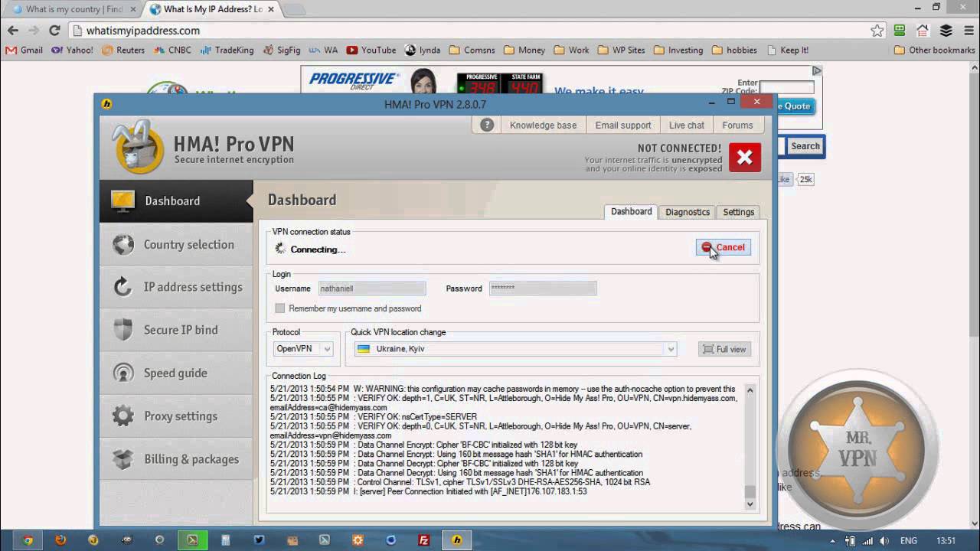
Task: Open FileZilla from the taskbar
Action: (x=423, y=540)
